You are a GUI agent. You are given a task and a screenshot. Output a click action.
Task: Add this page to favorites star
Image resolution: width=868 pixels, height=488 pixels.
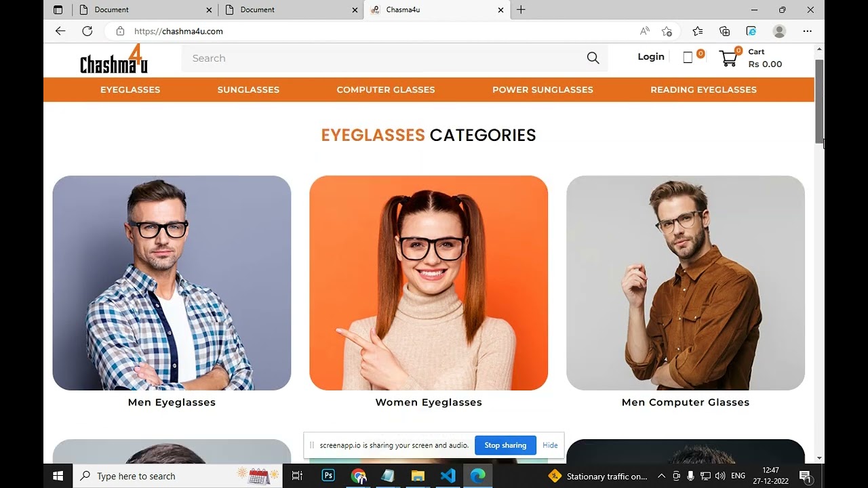(667, 31)
